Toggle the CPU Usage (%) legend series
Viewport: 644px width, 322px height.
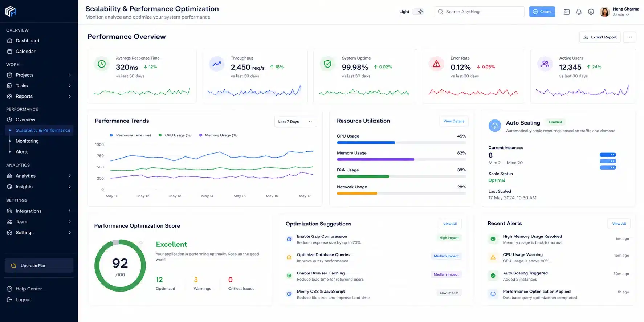click(x=175, y=135)
